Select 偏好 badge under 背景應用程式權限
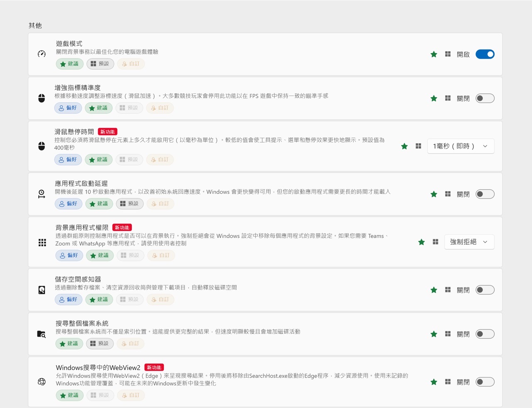Screen dimensions: 532x408 (69, 256)
